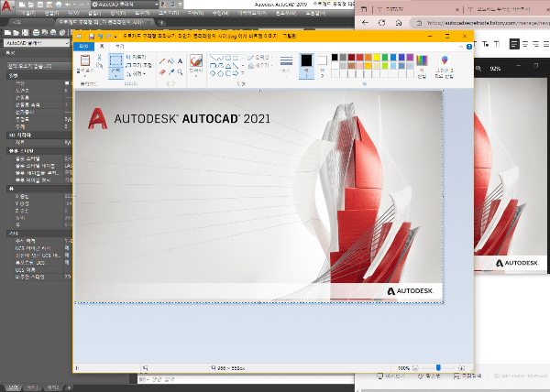Select the Text tool in Paint

coord(180,61)
